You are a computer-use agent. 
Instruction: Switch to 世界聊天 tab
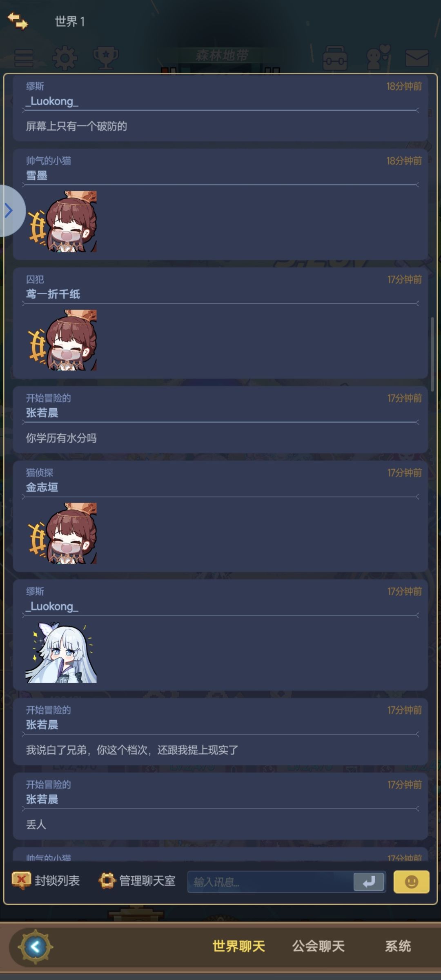tap(239, 946)
